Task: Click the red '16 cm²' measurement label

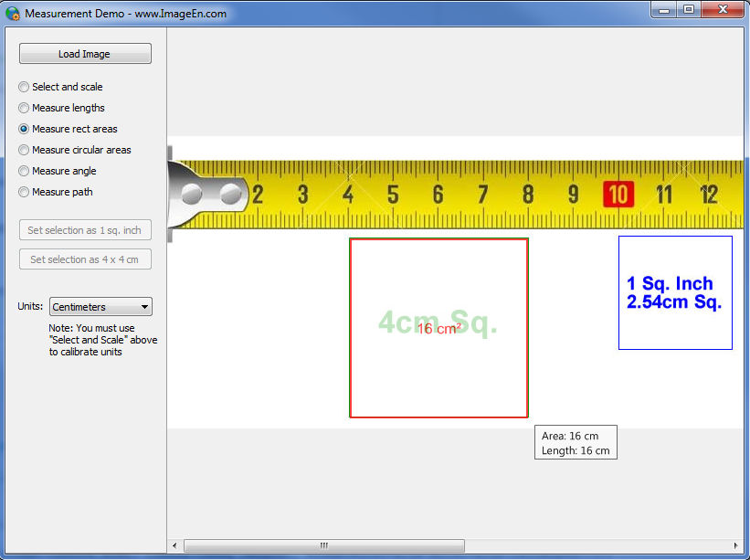Action: [x=439, y=329]
